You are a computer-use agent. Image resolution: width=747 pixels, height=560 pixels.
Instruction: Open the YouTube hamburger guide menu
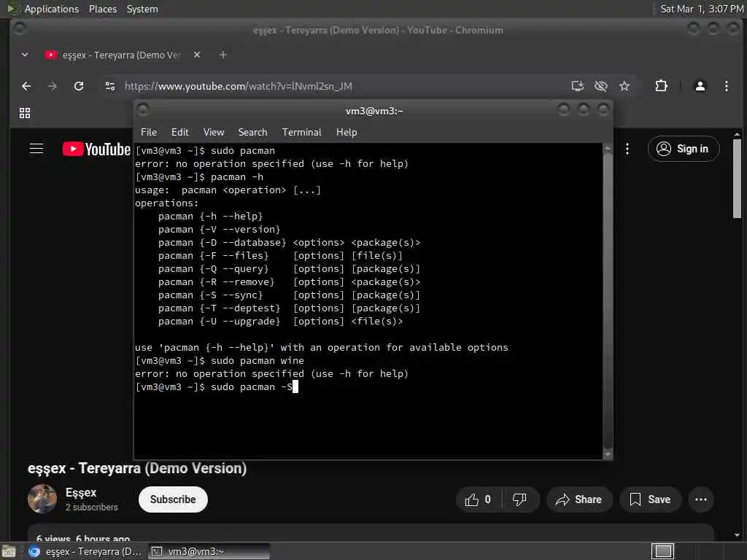pyautogui.click(x=36, y=149)
